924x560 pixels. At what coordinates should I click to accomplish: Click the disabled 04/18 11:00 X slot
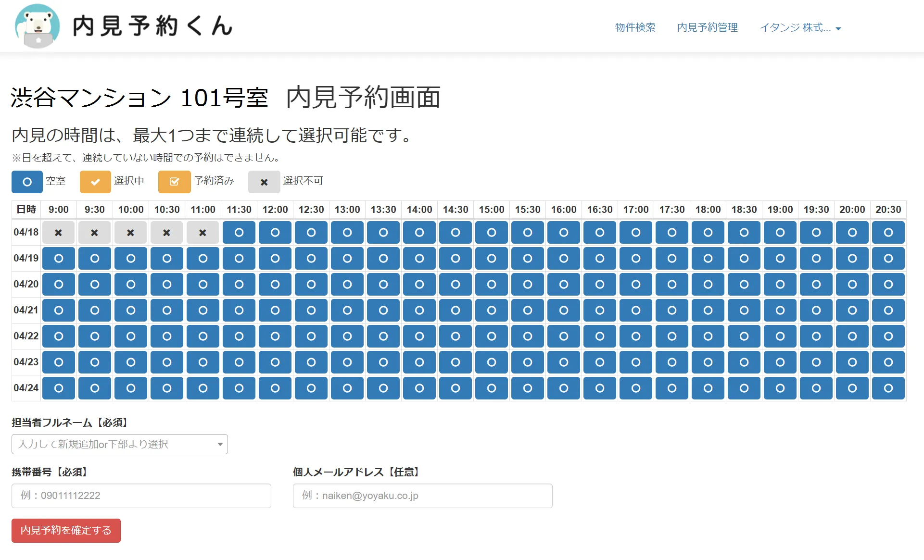point(203,233)
